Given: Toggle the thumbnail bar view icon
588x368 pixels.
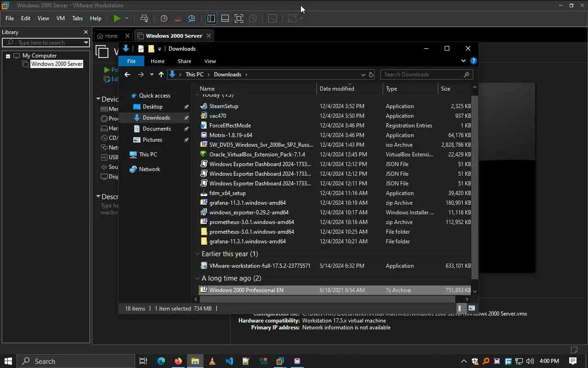Looking at the screenshot, I should 225,18.
